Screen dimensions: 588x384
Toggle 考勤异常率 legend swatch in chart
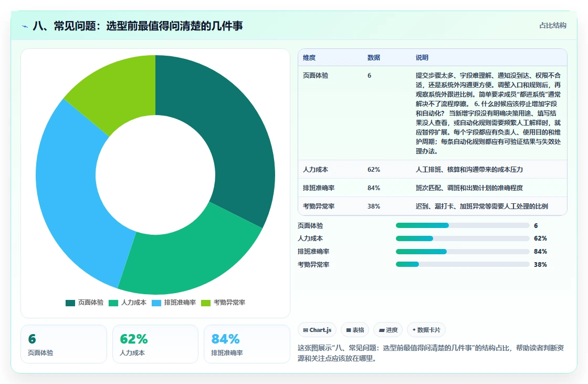(206, 303)
